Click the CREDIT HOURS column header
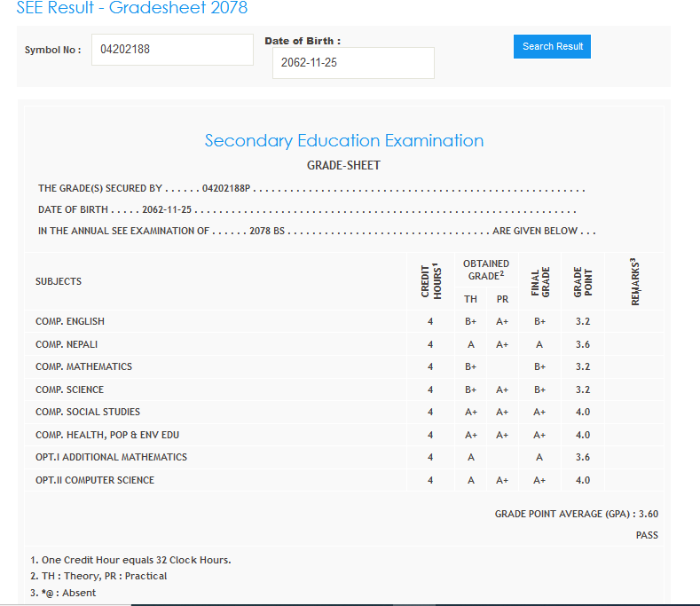The height and width of the screenshot is (606, 700). pos(430,281)
